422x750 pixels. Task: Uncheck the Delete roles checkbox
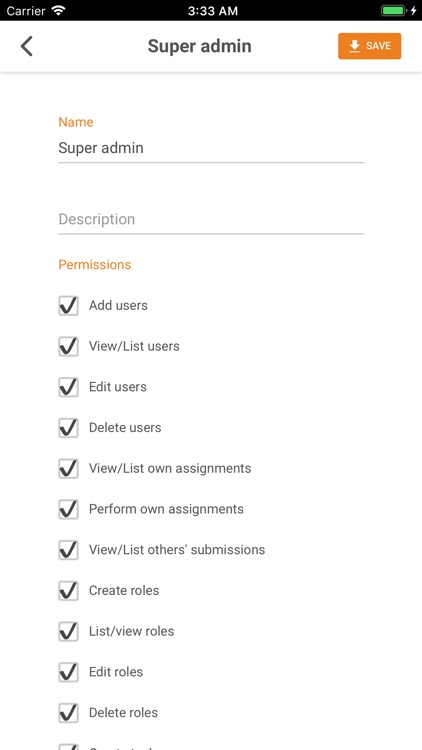coord(68,712)
